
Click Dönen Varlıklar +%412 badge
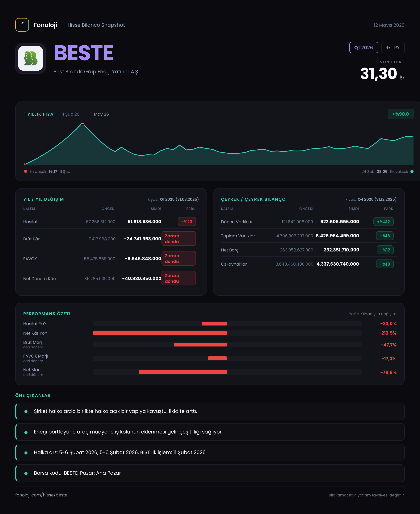(384, 222)
